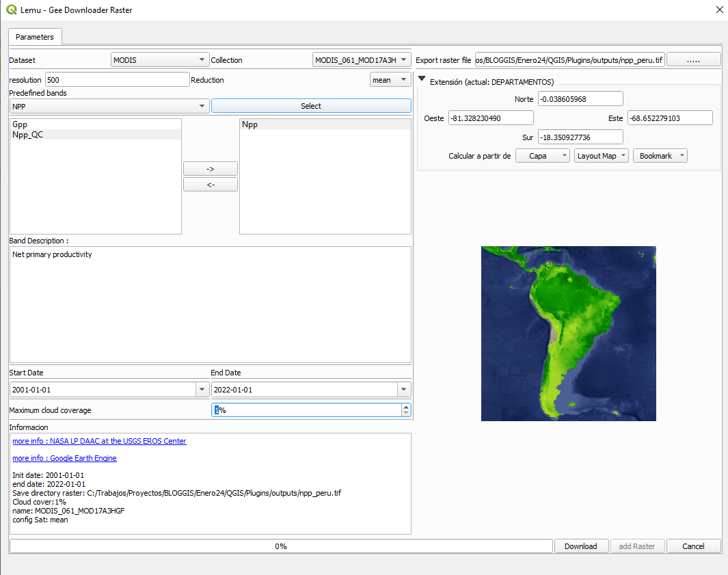728x575 pixels.
Task: Open the Reduction dropdown set to mean
Action: point(390,80)
